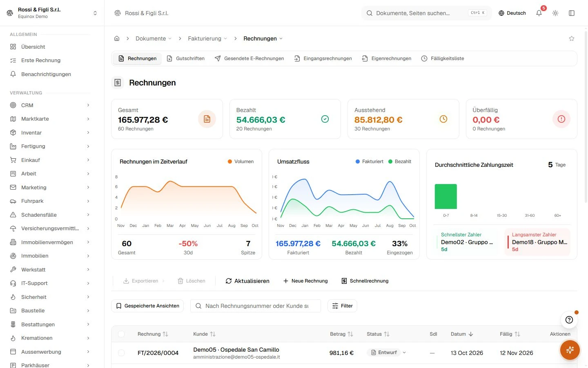Click the Ausstehend clock icon

443,119
